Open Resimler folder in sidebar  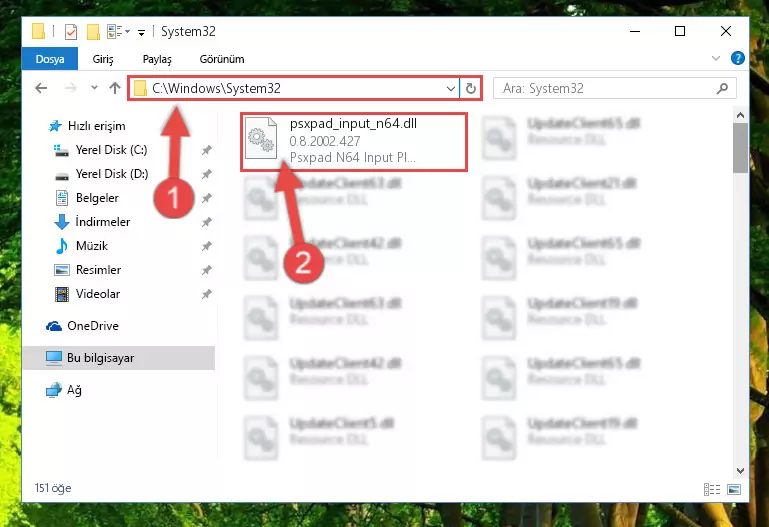tap(98, 270)
